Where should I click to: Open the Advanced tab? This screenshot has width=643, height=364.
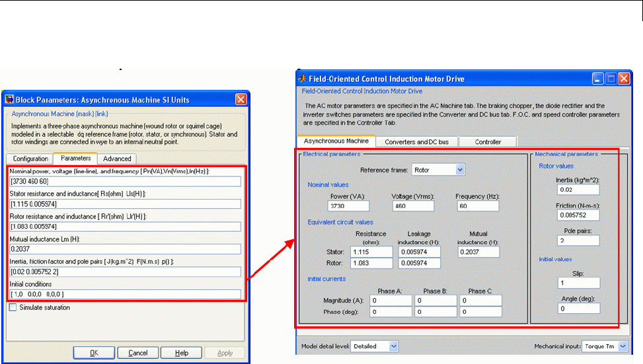(117, 159)
